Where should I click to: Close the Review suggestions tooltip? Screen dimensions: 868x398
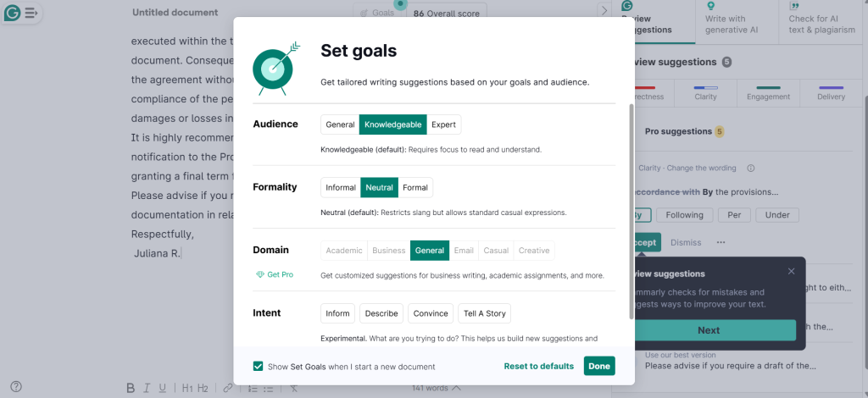pos(791,271)
